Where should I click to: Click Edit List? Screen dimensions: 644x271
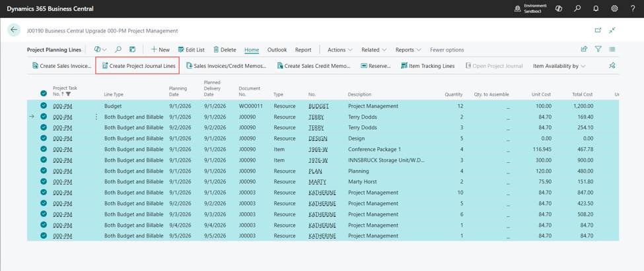tap(192, 49)
